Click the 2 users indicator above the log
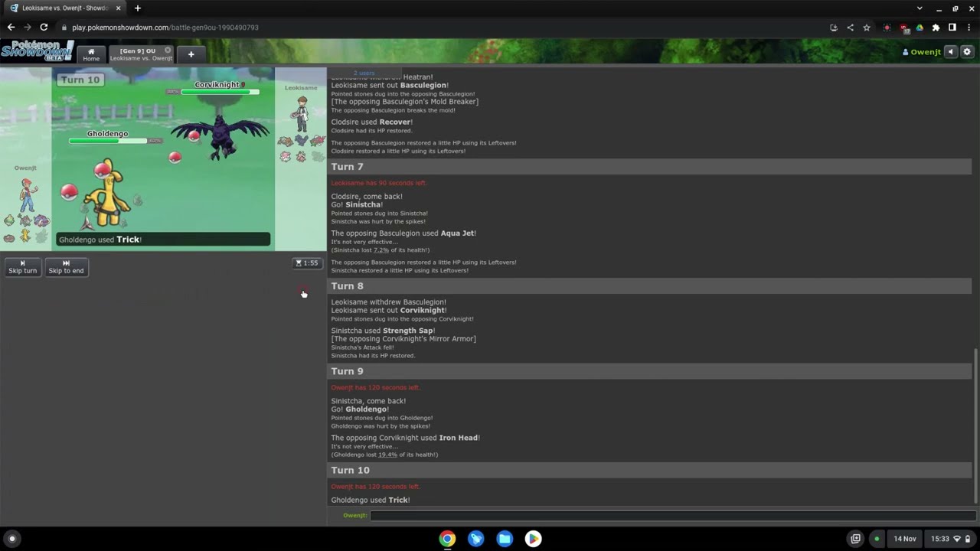 click(x=364, y=73)
